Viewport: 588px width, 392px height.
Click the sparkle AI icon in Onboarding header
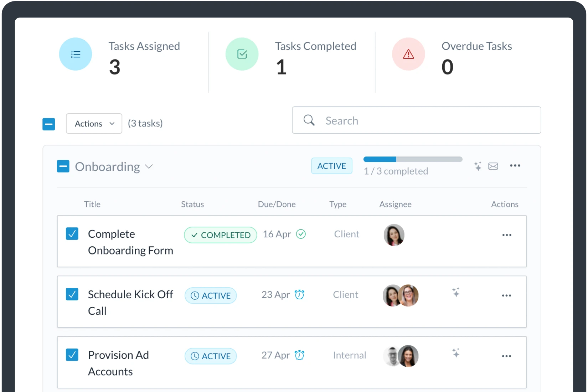(478, 166)
